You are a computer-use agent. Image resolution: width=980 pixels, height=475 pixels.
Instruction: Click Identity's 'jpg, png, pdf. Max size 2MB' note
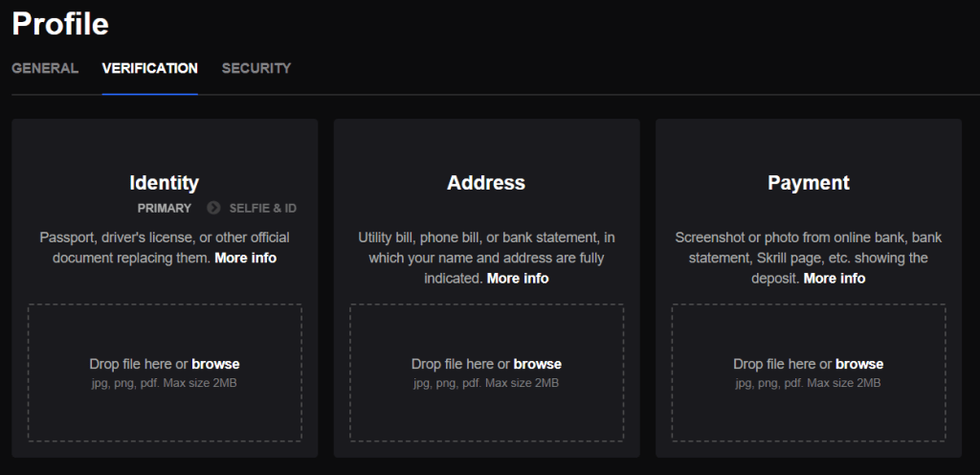[165, 382]
